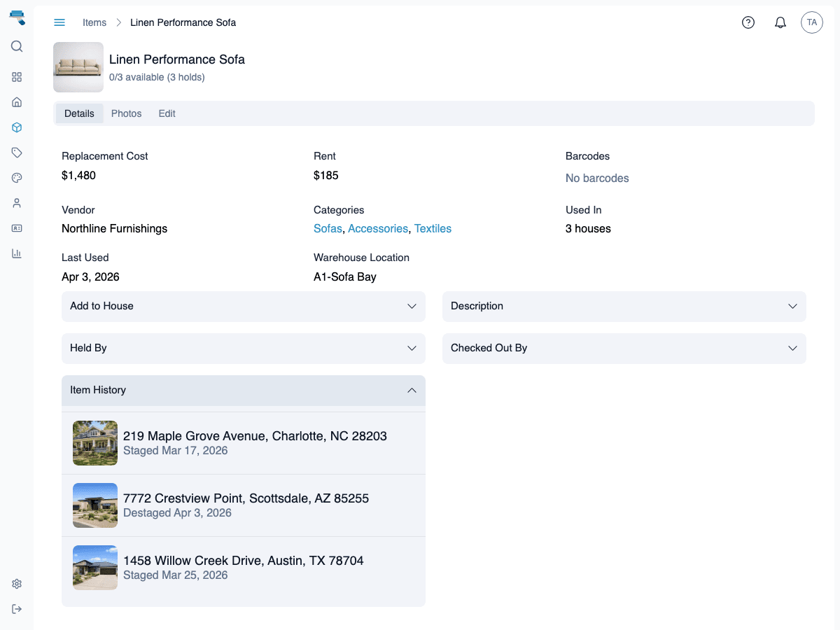Open settings gear in sidebar
840x630 pixels.
pyautogui.click(x=17, y=584)
